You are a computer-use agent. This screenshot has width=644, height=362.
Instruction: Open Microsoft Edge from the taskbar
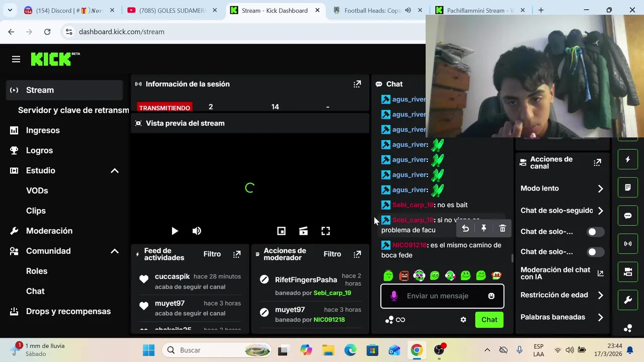[350, 350]
